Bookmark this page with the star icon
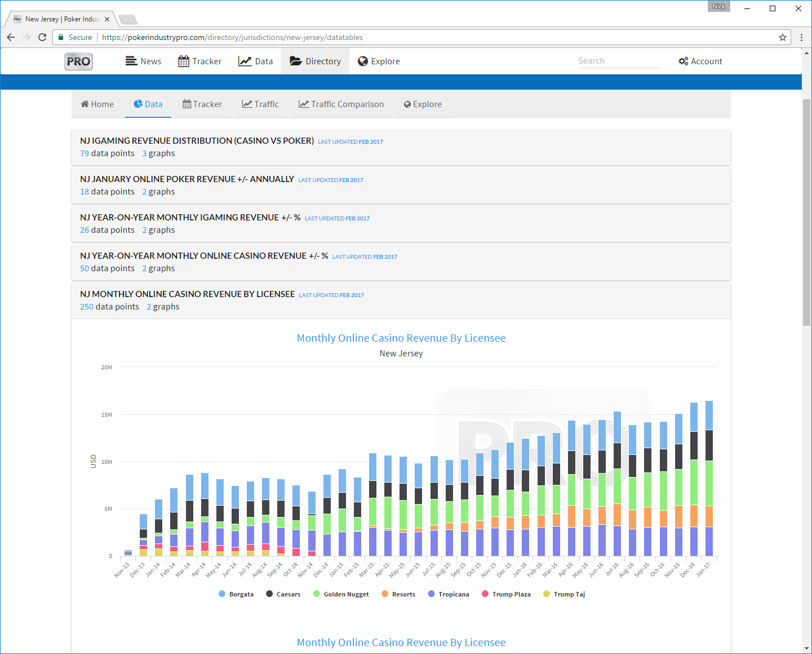812x654 pixels. tap(783, 37)
